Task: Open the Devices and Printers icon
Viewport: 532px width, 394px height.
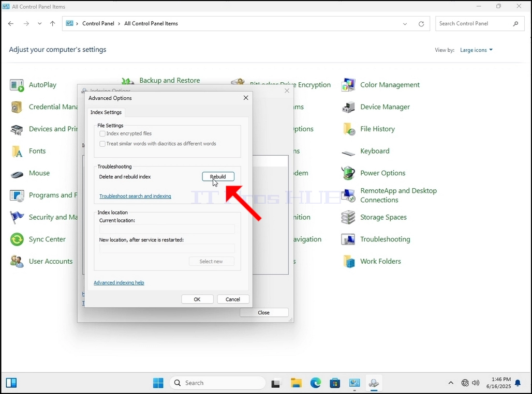Action: [x=17, y=129]
